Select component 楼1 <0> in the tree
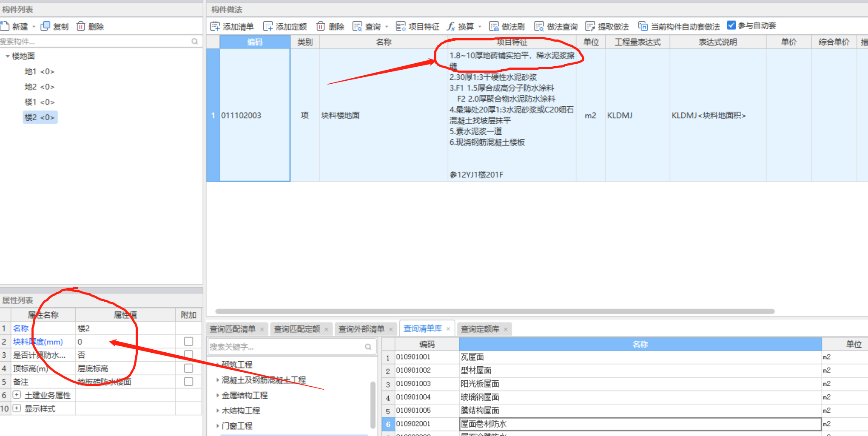The height and width of the screenshot is (436, 868). 40,102
